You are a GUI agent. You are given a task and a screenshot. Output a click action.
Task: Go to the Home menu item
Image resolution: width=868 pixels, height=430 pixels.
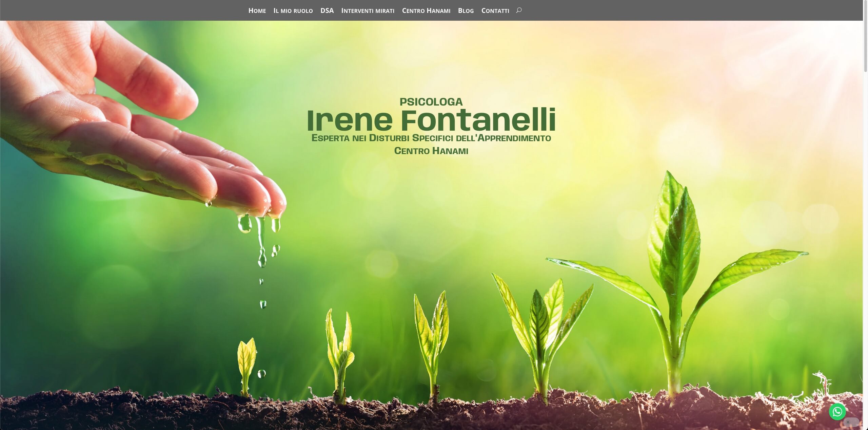point(257,11)
